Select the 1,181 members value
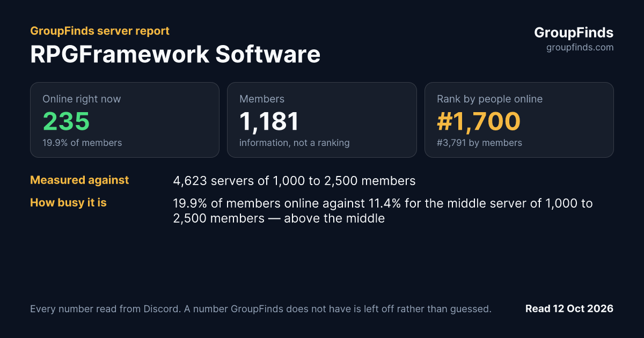 point(269,121)
